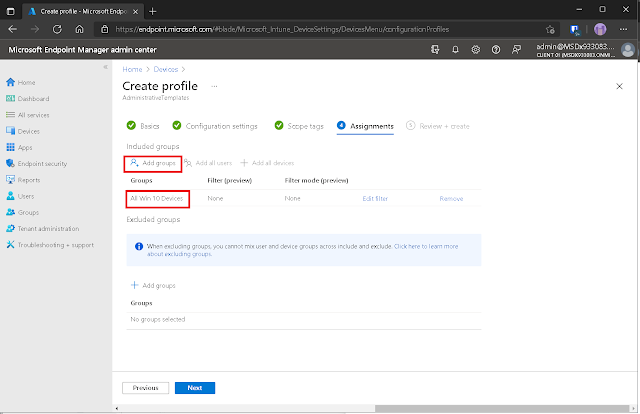Add groups under Excluded groups

pos(153,285)
